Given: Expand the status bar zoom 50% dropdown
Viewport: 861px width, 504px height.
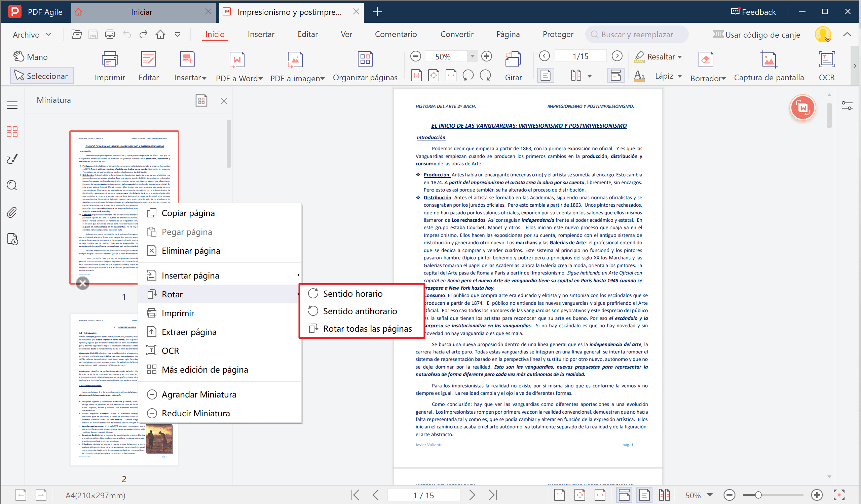Looking at the screenshot, I should tap(710, 495).
